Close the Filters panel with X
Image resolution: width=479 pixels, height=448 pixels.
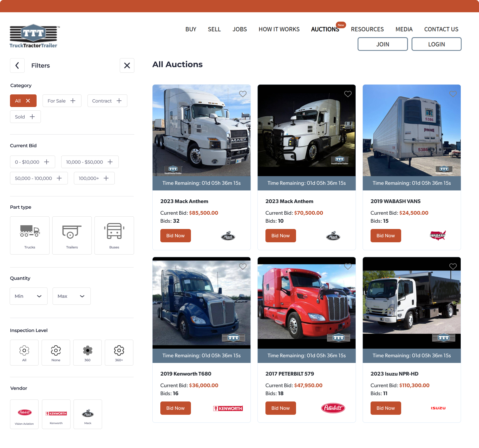[x=127, y=65]
